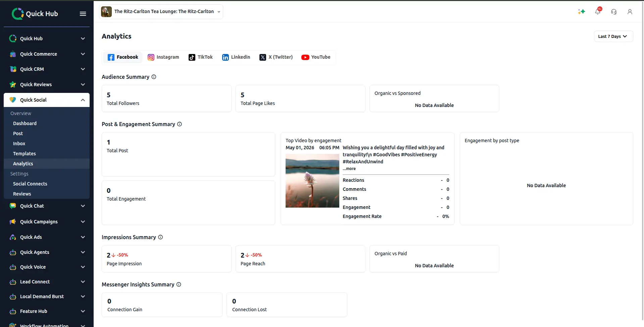
Task: Expand the Lead Connect section chevron
Action: (x=83, y=282)
